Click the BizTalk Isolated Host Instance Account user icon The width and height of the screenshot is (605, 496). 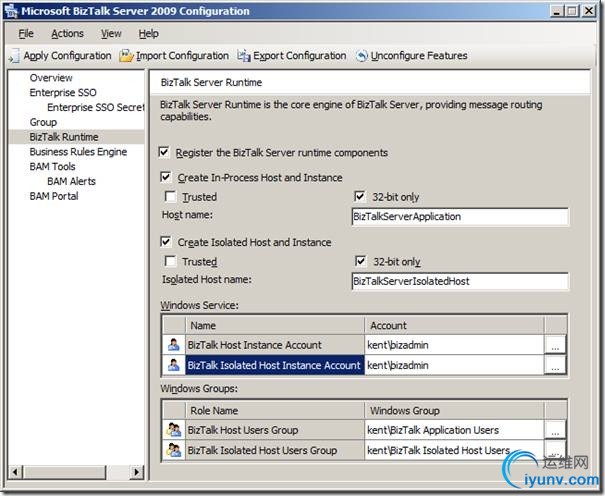pos(174,365)
